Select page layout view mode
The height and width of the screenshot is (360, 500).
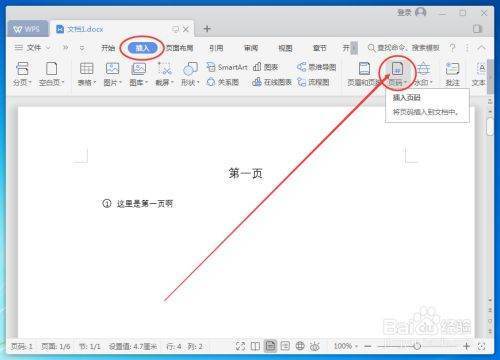[270, 346]
